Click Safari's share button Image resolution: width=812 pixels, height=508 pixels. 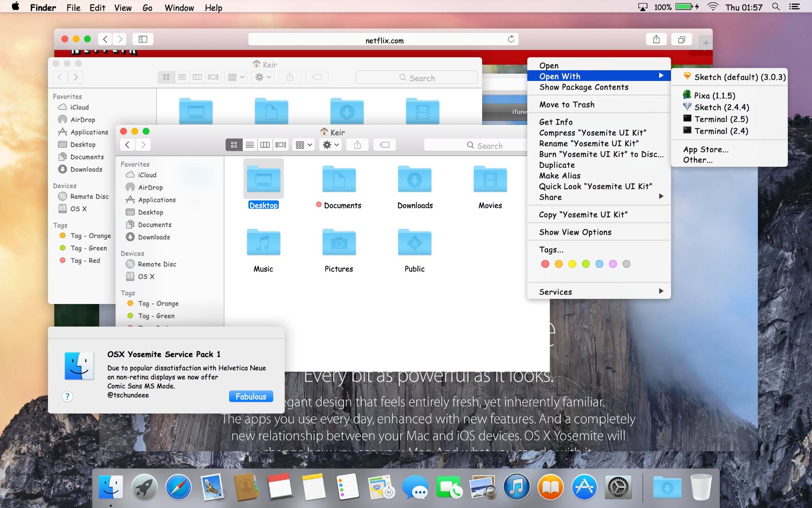pos(656,39)
